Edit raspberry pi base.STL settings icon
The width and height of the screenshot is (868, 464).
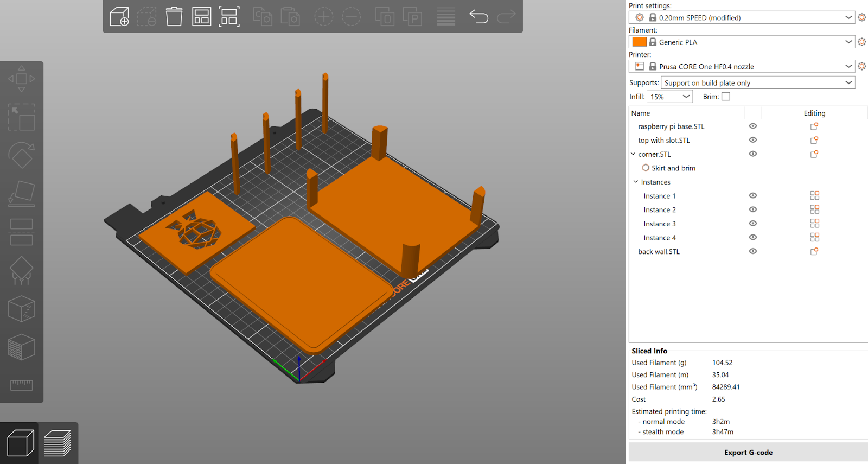tap(814, 126)
